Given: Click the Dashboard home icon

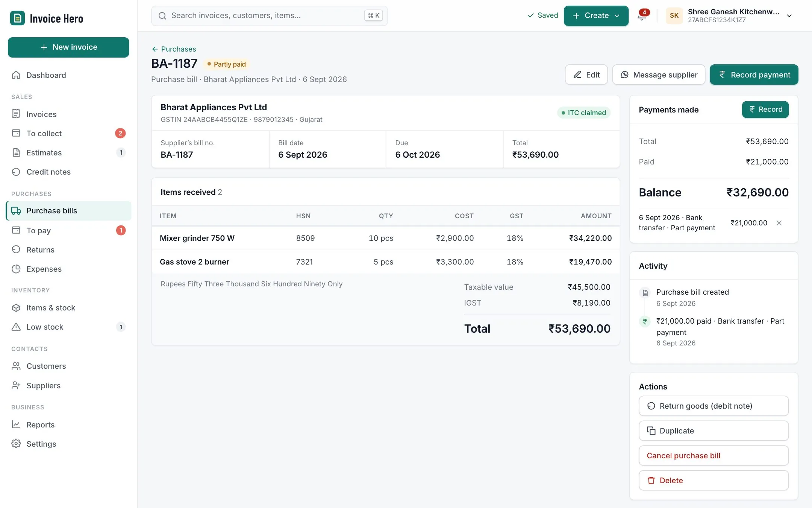Looking at the screenshot, I should pyautogui.click(x=16, y=75).
